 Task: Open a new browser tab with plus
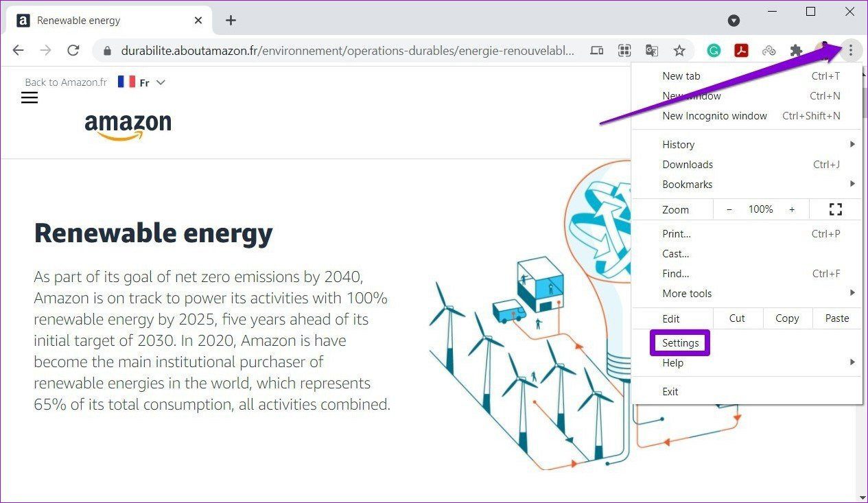(x=231, y=21)
